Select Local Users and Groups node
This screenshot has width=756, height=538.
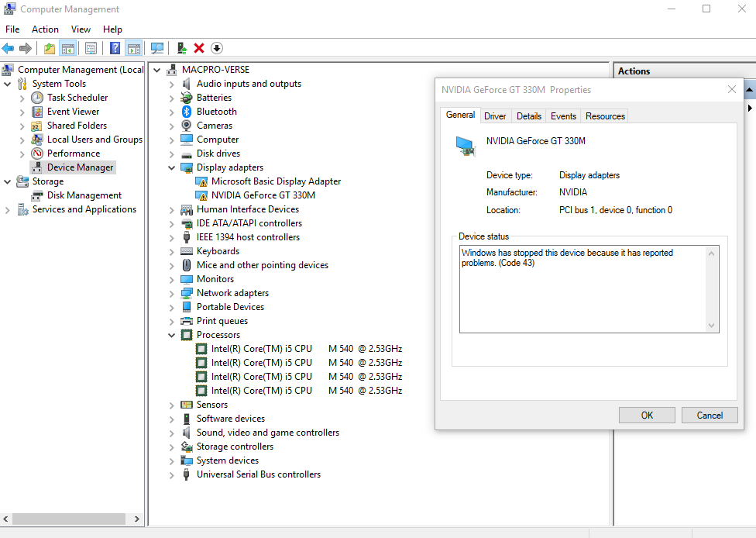[94, 140]
